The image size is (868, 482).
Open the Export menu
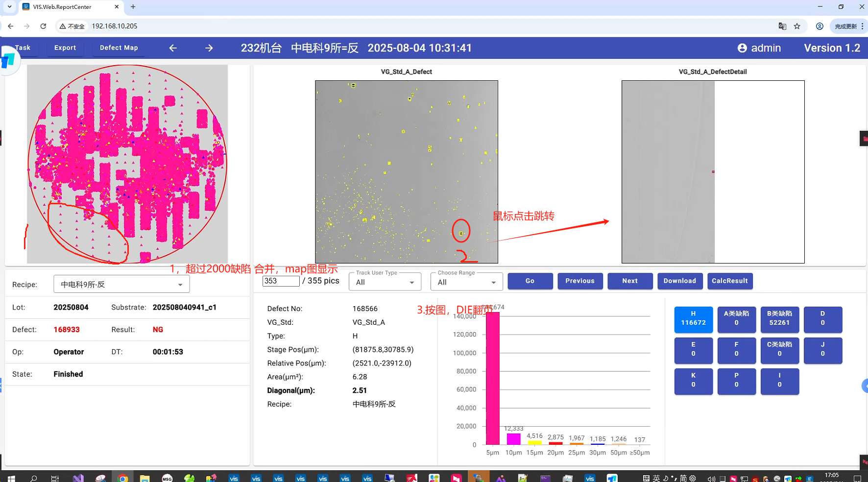[65, 48]
